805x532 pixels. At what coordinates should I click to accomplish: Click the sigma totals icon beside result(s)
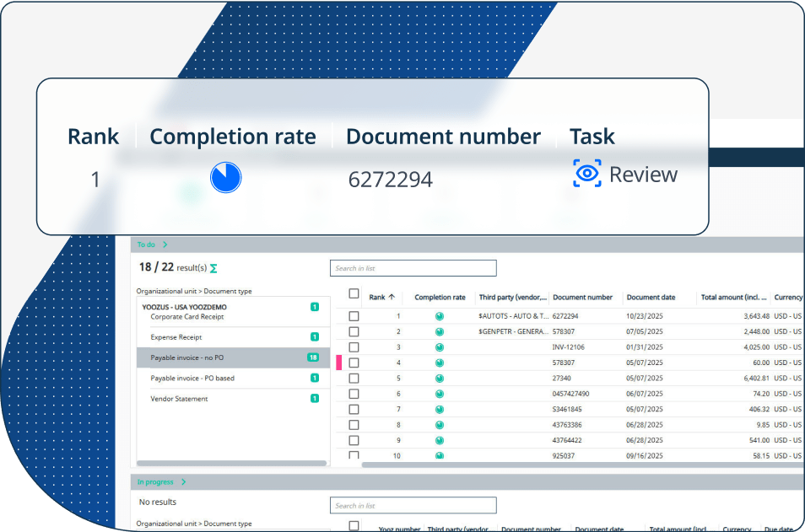point(213,268)
